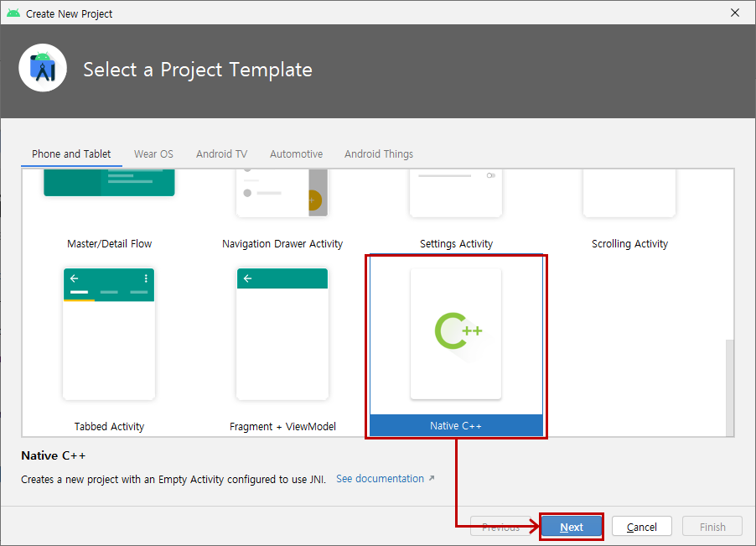Click the Select a Project Template heading
This screenshot has height=546, width=756.
pyautogui.click(x=198, y=70)
